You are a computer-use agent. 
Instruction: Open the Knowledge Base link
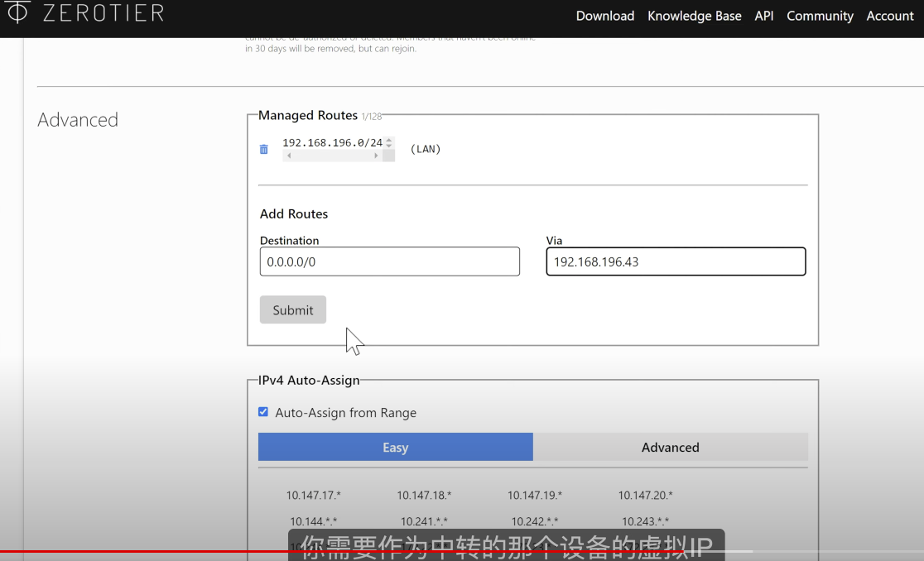694,16
